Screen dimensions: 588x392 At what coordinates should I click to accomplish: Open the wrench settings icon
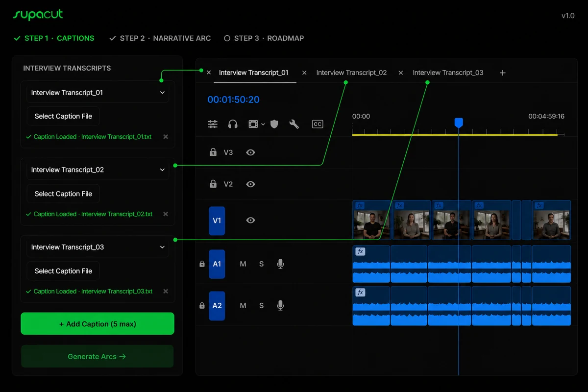(x=294, y=124)
